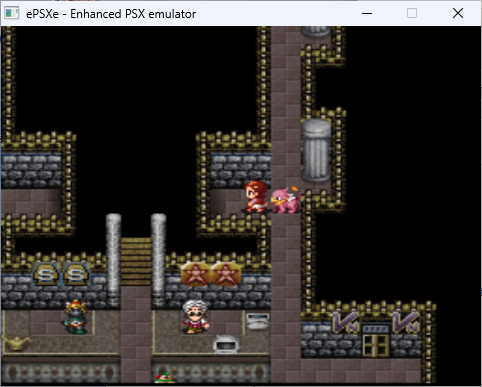Click the wooden staircase between pillars
This screenshot has width=482, height=387.
click(136, 262)
